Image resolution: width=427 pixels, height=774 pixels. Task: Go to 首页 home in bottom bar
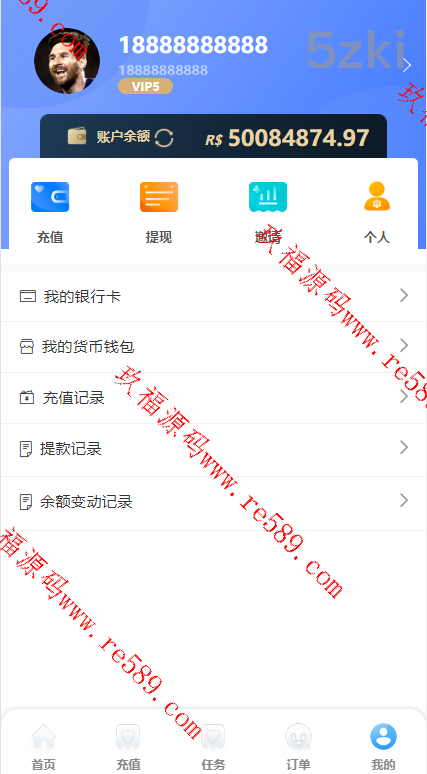pyautogui.click(x=43, y=747)
